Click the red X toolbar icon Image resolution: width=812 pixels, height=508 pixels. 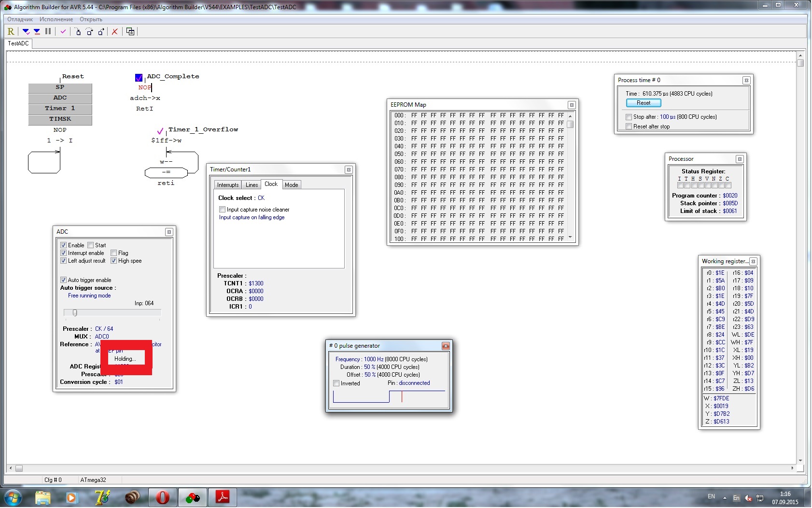pos(115,31)
